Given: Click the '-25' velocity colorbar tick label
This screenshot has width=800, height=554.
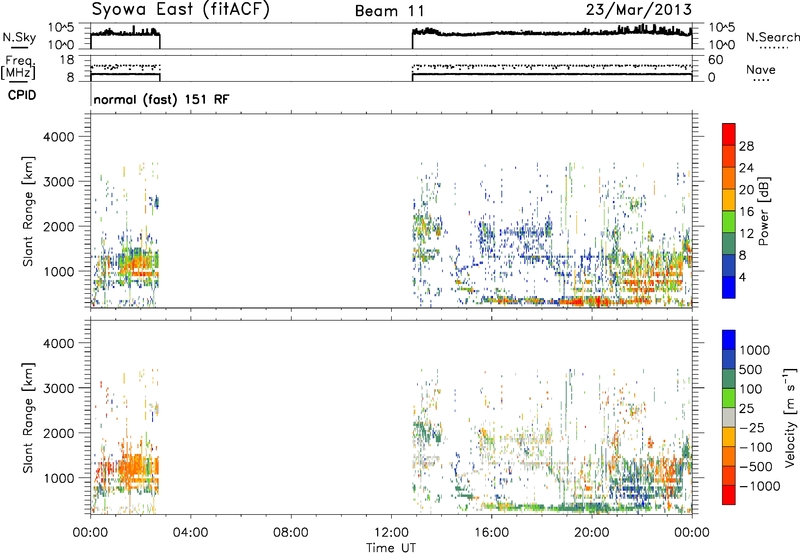Looking at the screenshot, I should pos(753,427).
